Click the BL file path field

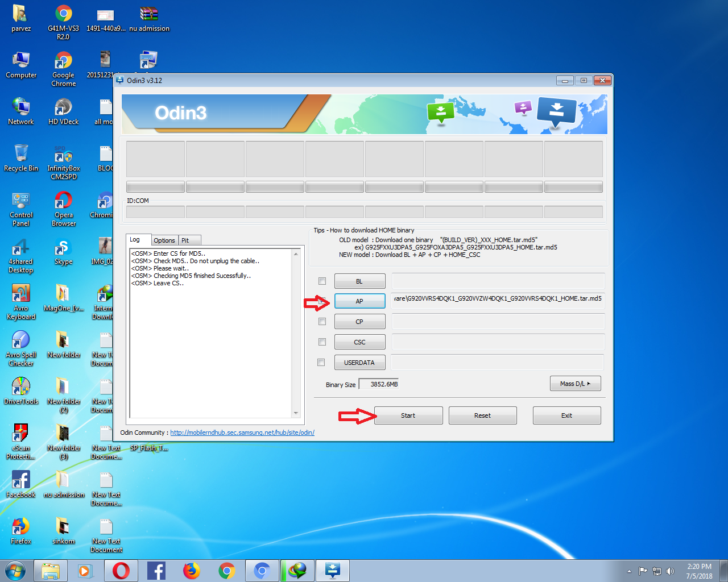click(x=498, y=281)
